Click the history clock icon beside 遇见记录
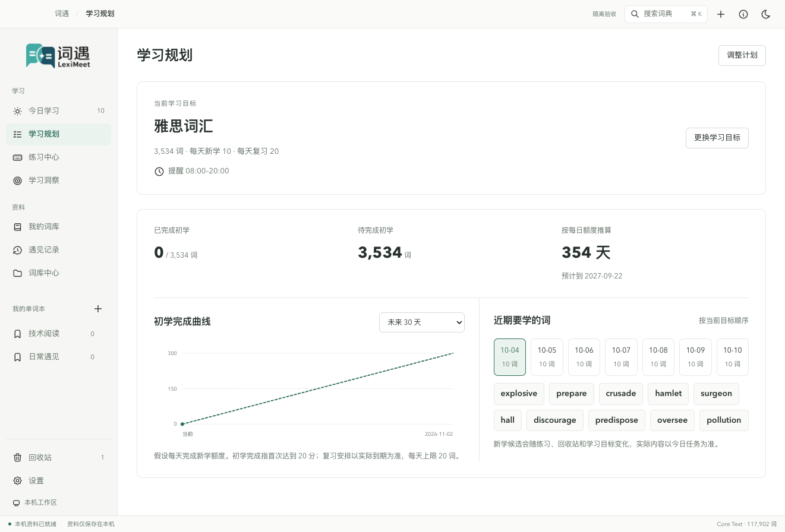785x532 pixels. pyautogui.click(x=17, y=250)
